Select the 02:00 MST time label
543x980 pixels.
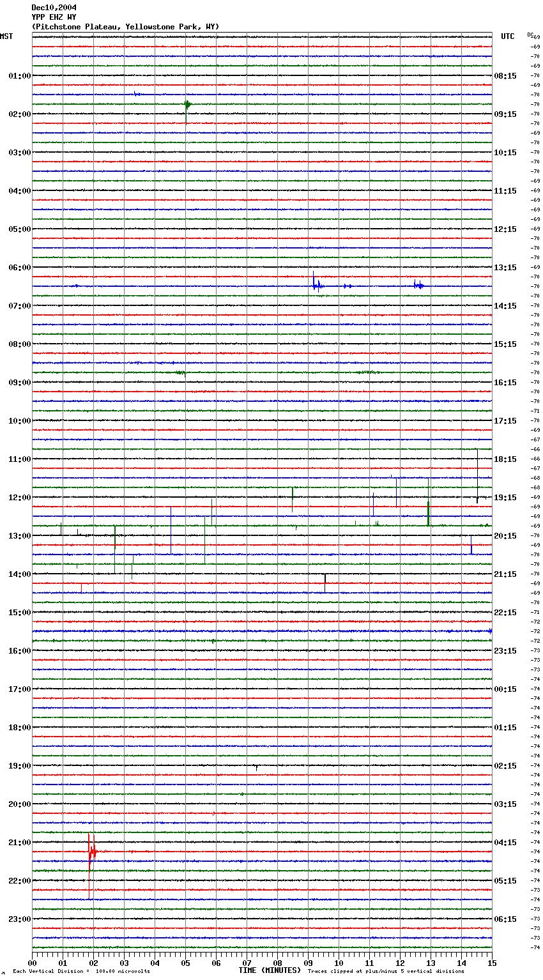pyautogui.click(x=20, y=114)
